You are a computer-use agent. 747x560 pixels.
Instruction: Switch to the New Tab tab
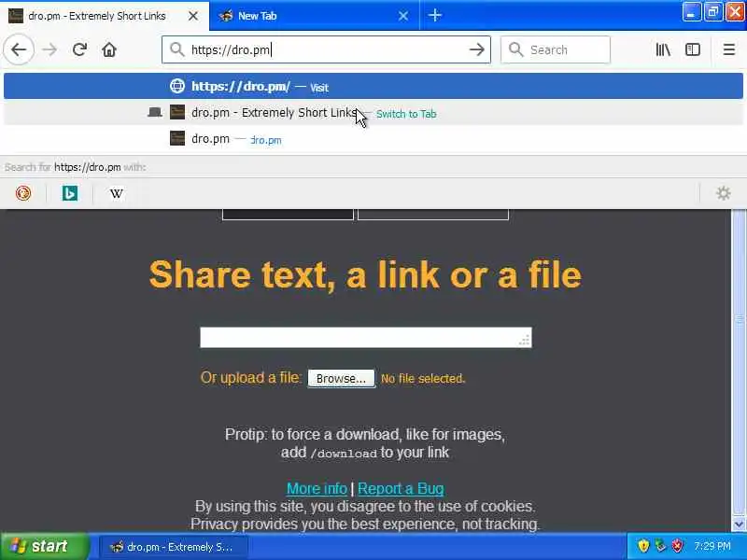click(x=315, y=16)
